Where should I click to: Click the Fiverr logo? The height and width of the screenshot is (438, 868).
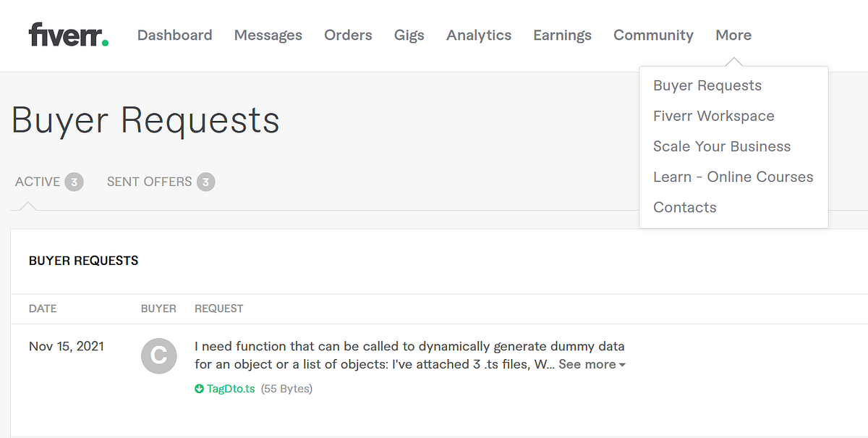(69, 35)
